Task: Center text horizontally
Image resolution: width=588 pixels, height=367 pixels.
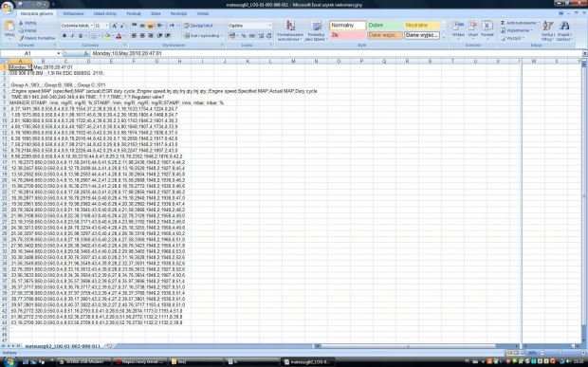Action: [x=142, y=36]
